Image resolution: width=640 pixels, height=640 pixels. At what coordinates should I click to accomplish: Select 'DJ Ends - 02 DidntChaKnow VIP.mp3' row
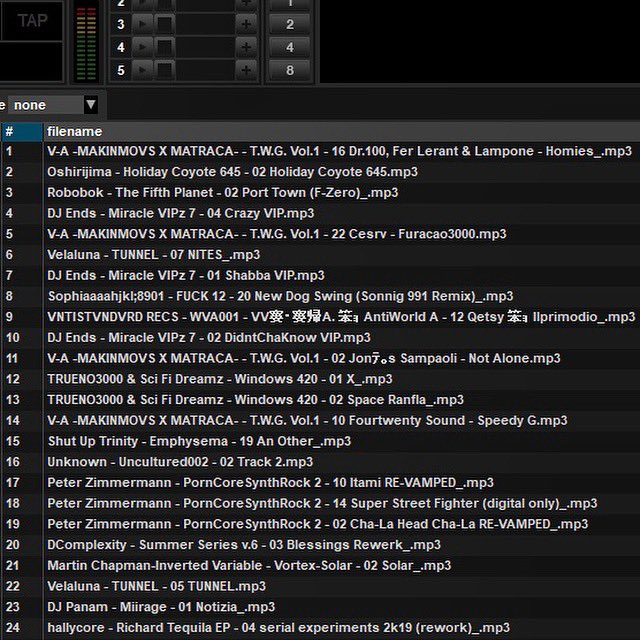coord(320,338)
